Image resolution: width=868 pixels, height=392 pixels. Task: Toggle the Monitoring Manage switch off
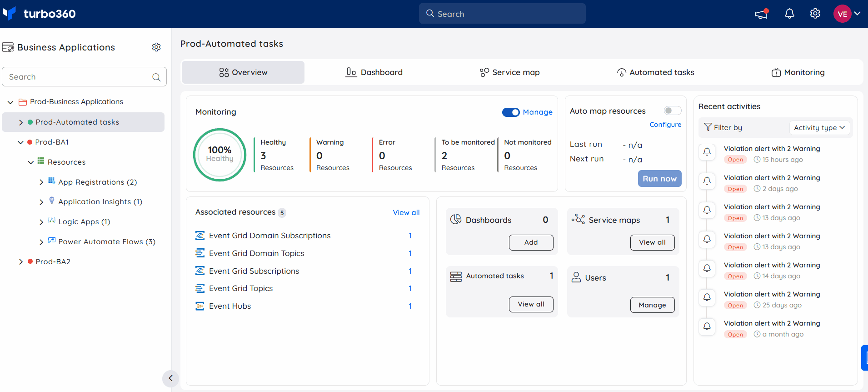click(511, 112)
